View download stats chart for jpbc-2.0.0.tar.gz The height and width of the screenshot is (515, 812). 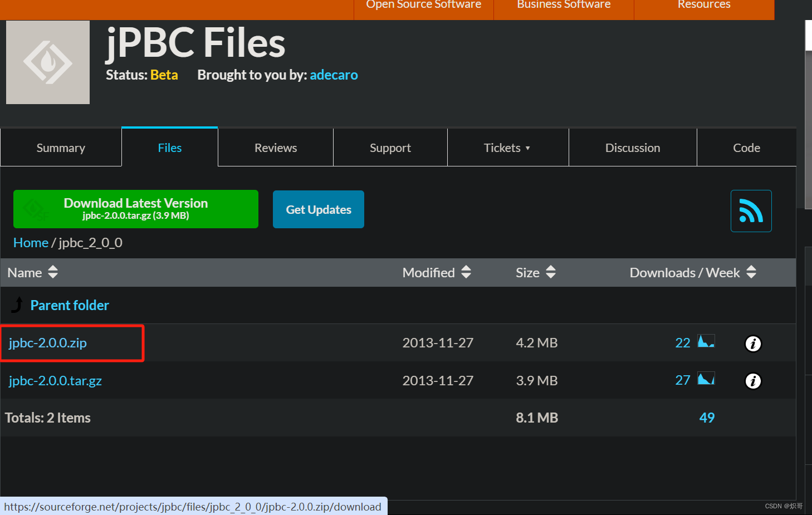pos(706,379)
